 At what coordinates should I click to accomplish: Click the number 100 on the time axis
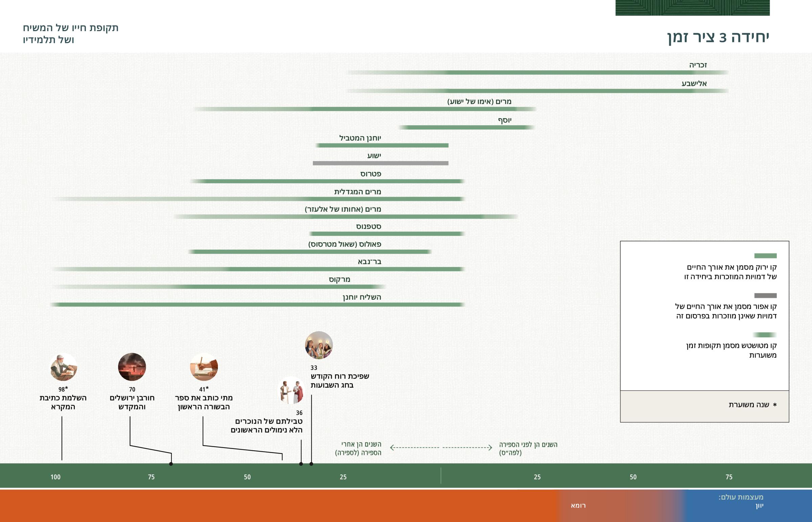pos(55,477)
